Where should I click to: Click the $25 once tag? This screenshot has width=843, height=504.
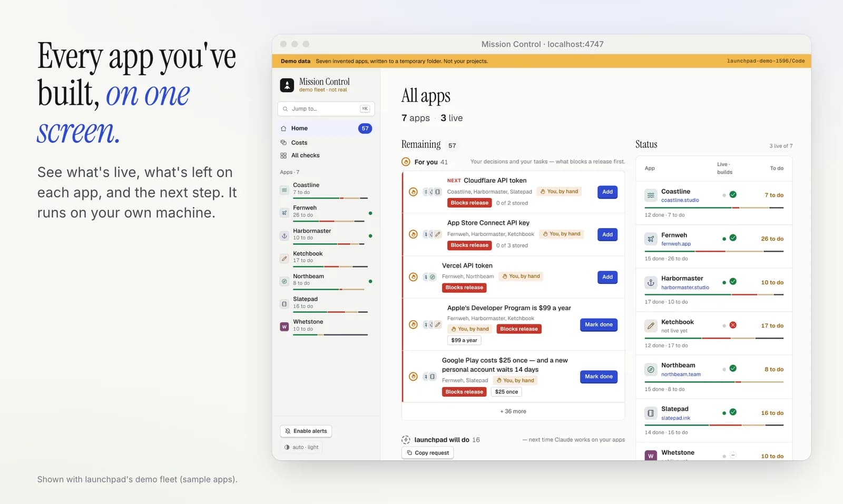[506, 392]
